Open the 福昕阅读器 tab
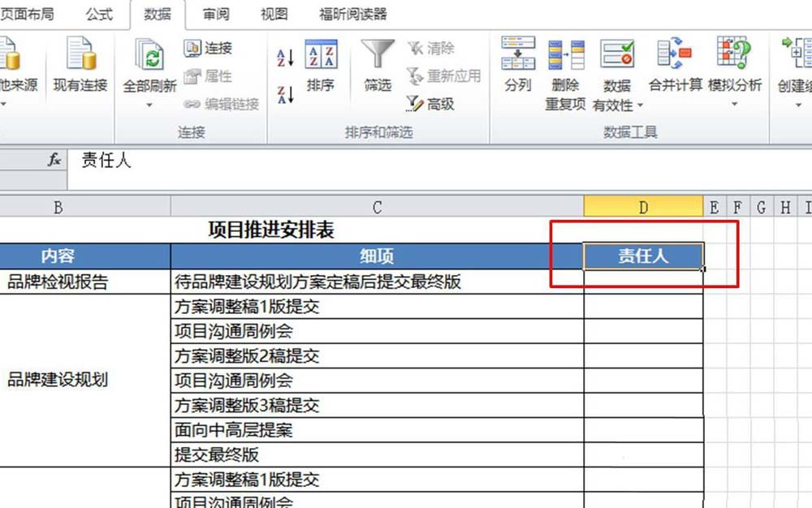 (x=353, y=14)
